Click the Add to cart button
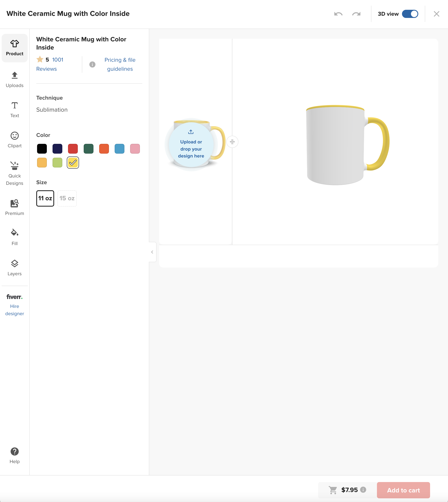Viewport: 448px width, 502px height. 403,490
